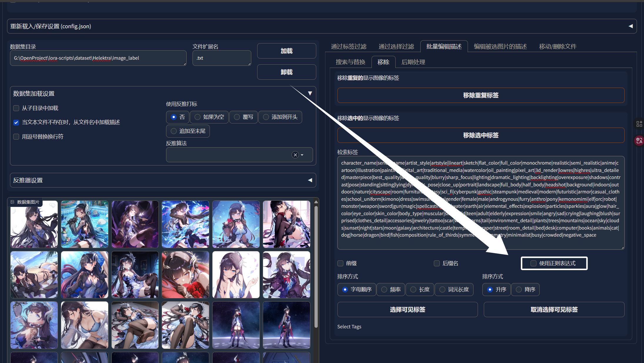The height and width of the screenshot is (363, 644).
Task: Select the pool scene thumbnail second in the top row
Action: (x=85, y=224)
